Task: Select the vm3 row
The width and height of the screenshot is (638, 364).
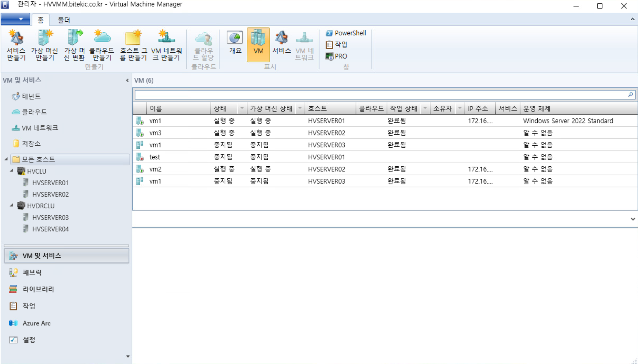Action: (x=385, y=133)
